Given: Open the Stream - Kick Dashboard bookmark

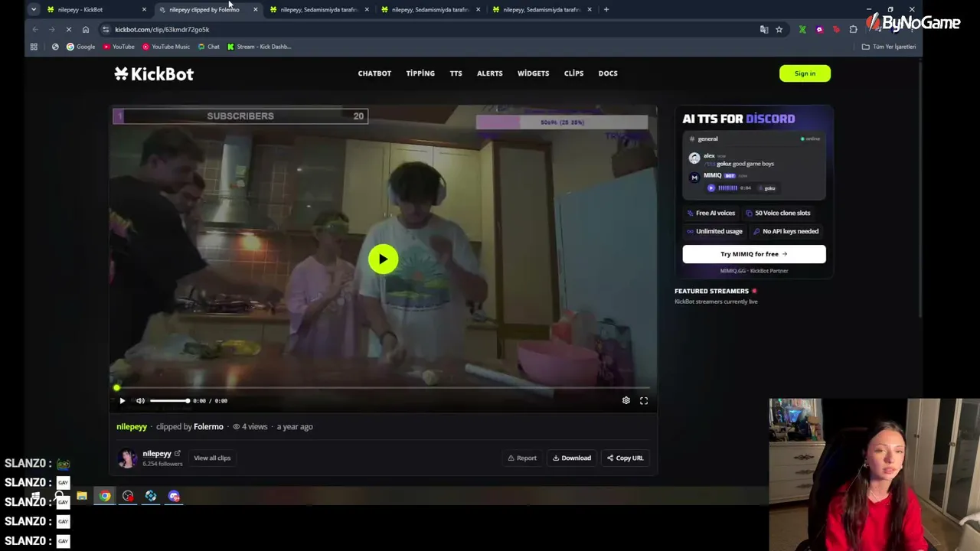Looking at the screenshot, I should pyautogui.click(x=259, y=47).
